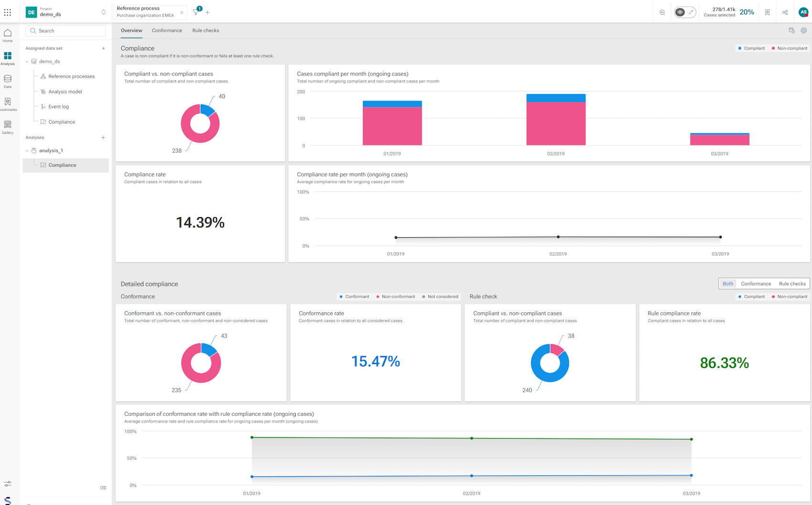
Task: Click the share icon in header
Action: (x=785, y=12)
